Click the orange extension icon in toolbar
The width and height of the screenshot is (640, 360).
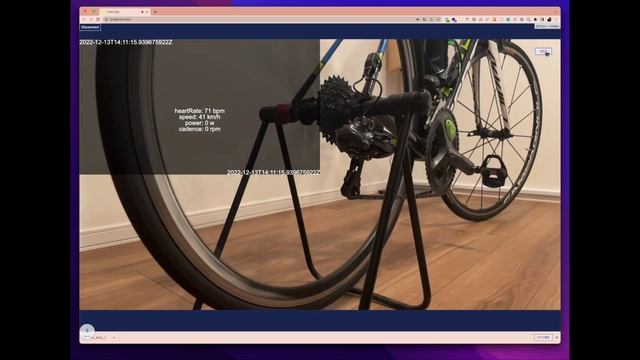click(494, 19)
